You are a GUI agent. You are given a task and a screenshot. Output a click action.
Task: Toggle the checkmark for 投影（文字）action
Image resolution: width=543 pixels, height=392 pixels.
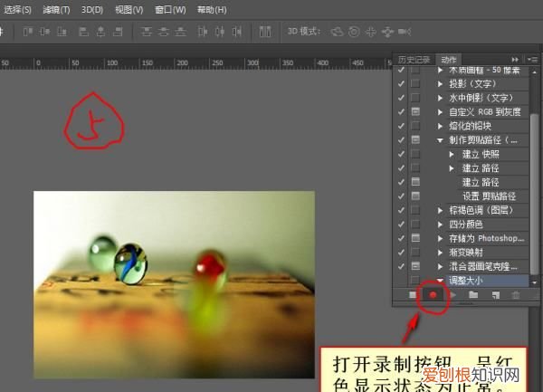tap(401, 84)
